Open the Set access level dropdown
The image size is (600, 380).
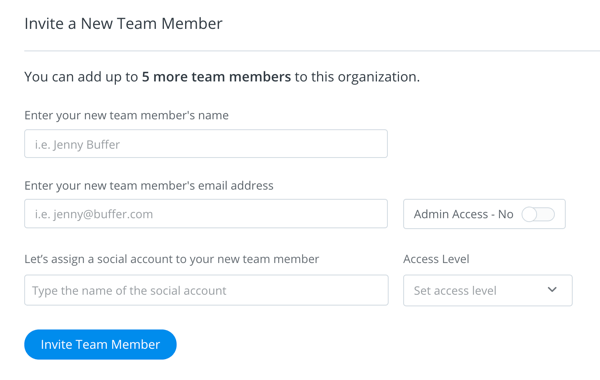pyautogui.click(x=488, y=290)
